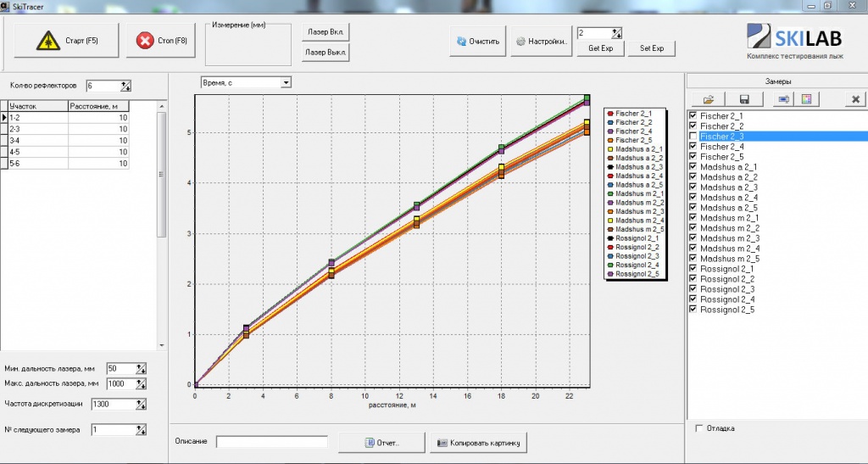Image resolution: width=868 pixels, height=464 pixels.
Task: Click the Set Exp button
Action: pyautogui.click(x=652, y=48)
